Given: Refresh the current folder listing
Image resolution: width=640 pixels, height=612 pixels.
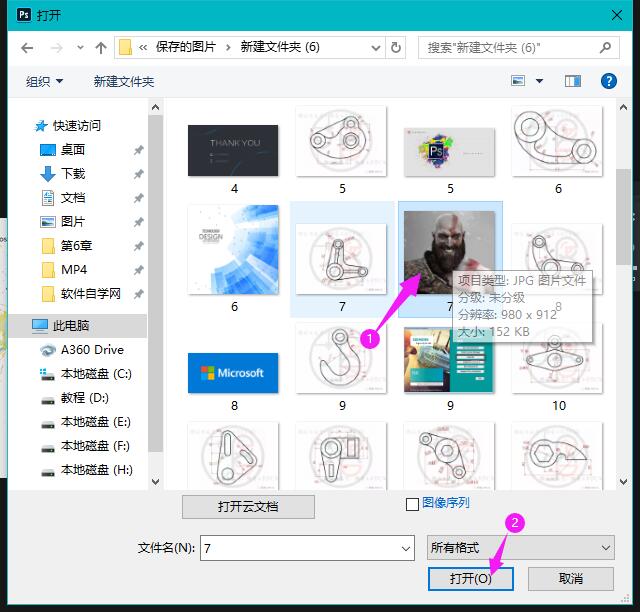Looking at the screenshot, I should click(396, 48).
